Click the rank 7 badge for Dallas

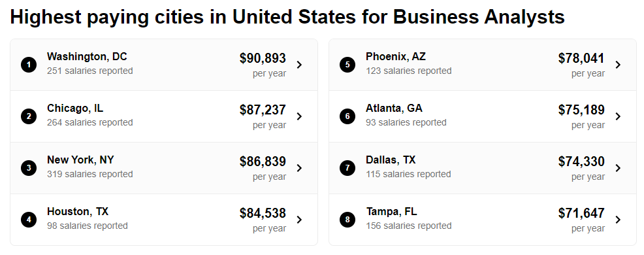(x=347, y=168)
